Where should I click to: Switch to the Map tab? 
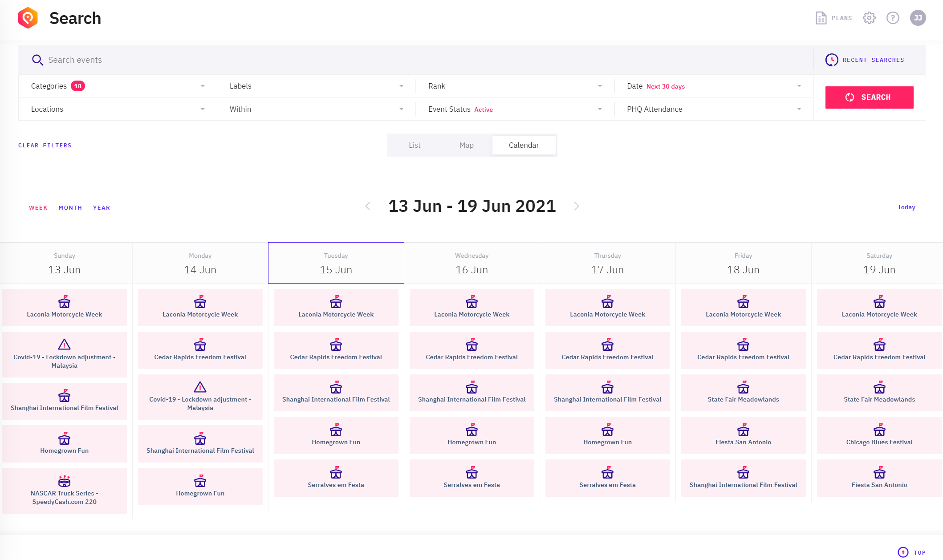[466, 145]
